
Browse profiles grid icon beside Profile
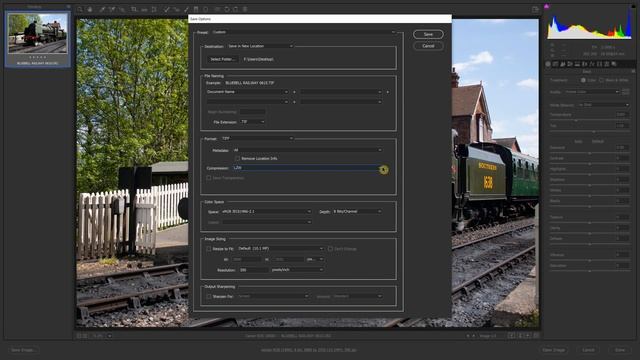[626, 91]
